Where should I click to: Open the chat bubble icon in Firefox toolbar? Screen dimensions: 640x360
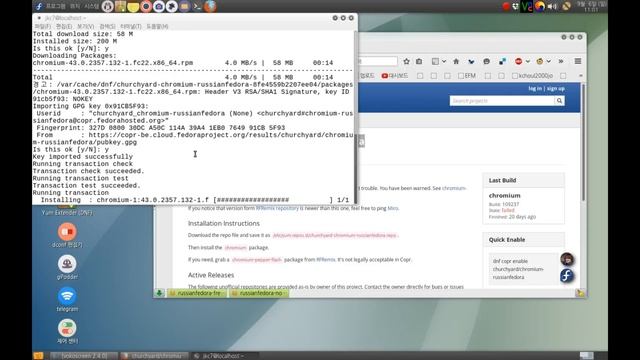[x=487, y=61]
